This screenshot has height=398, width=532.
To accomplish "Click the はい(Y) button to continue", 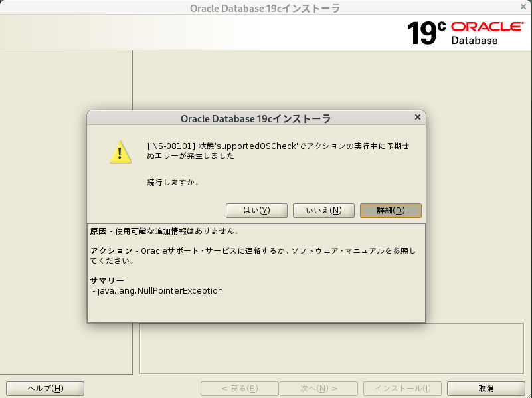I will [x=256, y=211].
